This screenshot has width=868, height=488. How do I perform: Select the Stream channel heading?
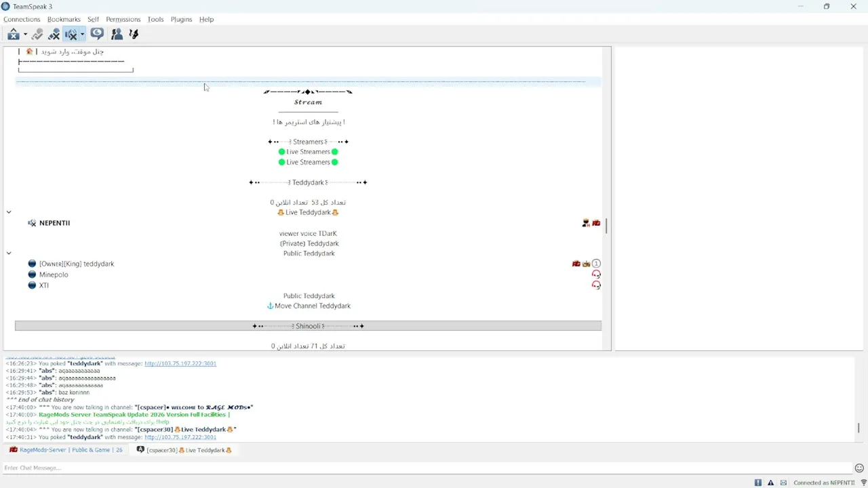pyautogui.click(x=308, y=102)
